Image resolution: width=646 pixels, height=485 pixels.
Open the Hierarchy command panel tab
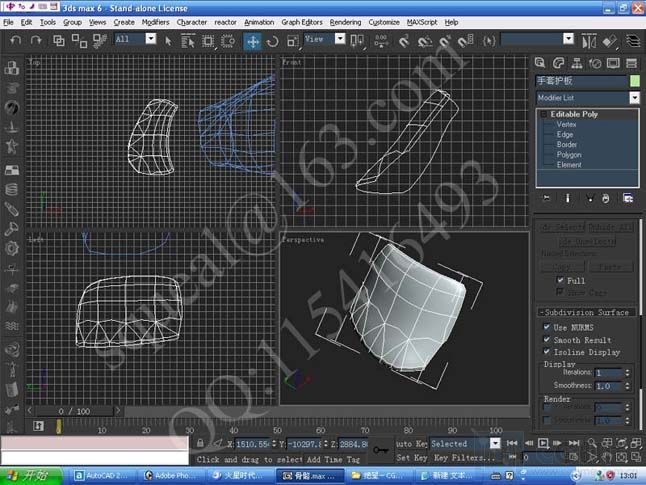tap(577, 63)
